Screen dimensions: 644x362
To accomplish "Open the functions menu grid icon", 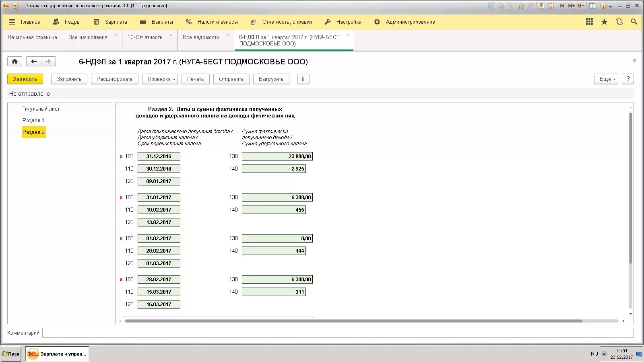I will pos(589,22).
